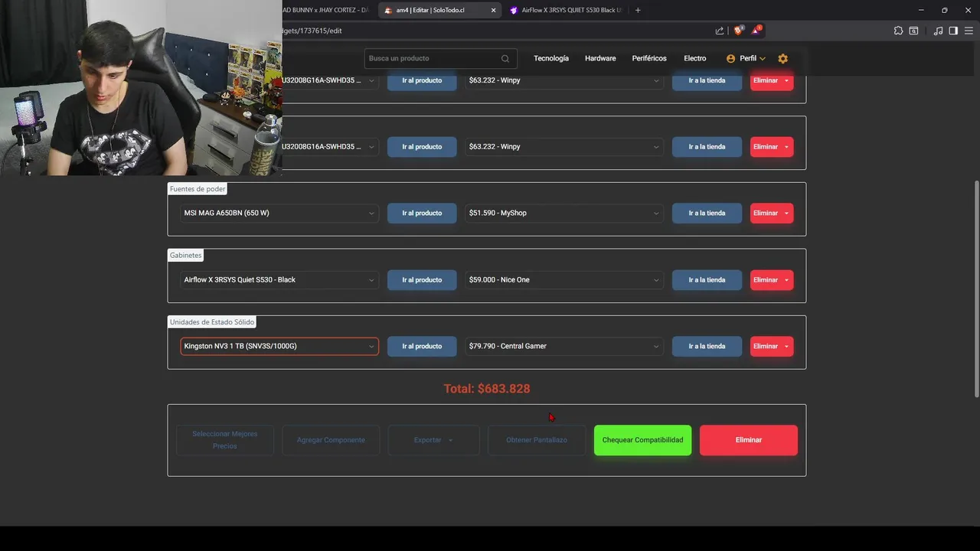Screen dimensions: 980x551
Task: Open the Exportar dropdown button
Action: coord(433,440)
